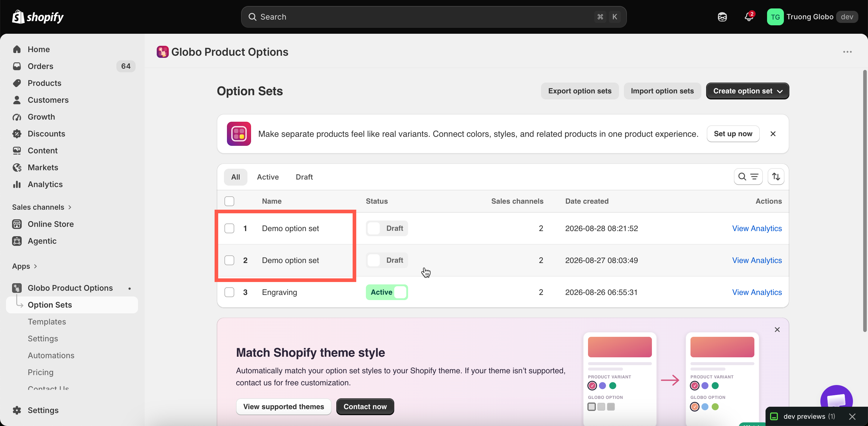Expand the Sales channels section
Image resolution: width=868 pixels, height=426 pixels.
point(42,207)
